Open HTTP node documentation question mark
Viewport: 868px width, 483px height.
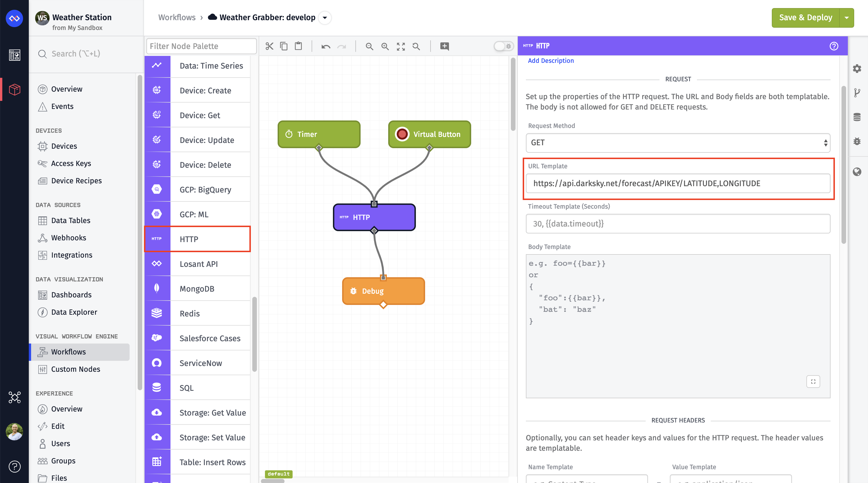(x=834, y=46)
